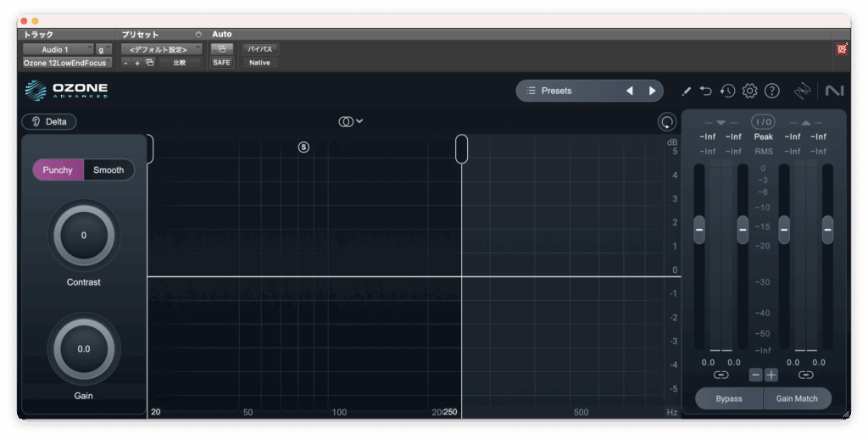Switch to Smooth mode
This screenshot has height=439, width=868.
108,169
